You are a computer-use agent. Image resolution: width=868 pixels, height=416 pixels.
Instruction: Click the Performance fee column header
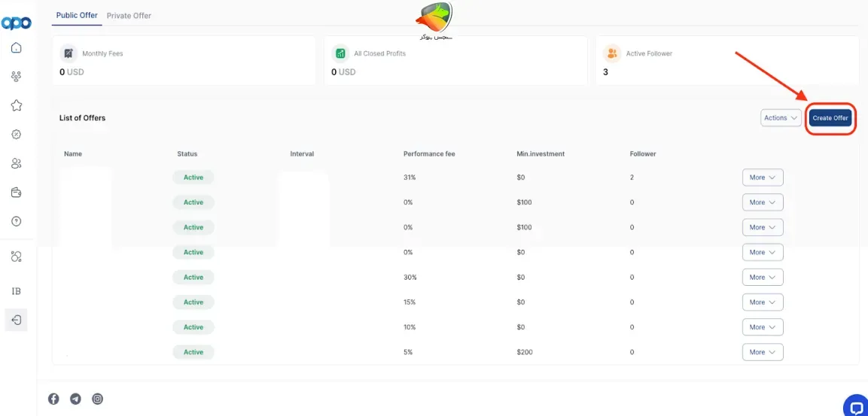(429, 153)
